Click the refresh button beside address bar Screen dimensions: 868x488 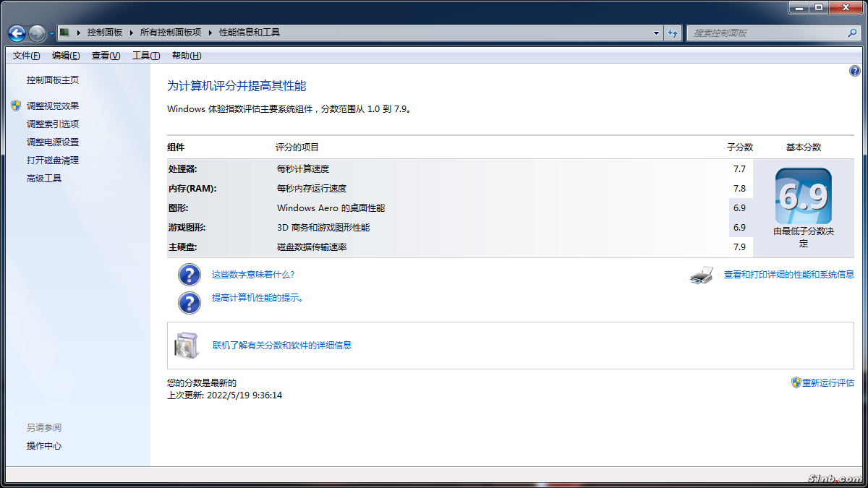[x=673, y=33]
